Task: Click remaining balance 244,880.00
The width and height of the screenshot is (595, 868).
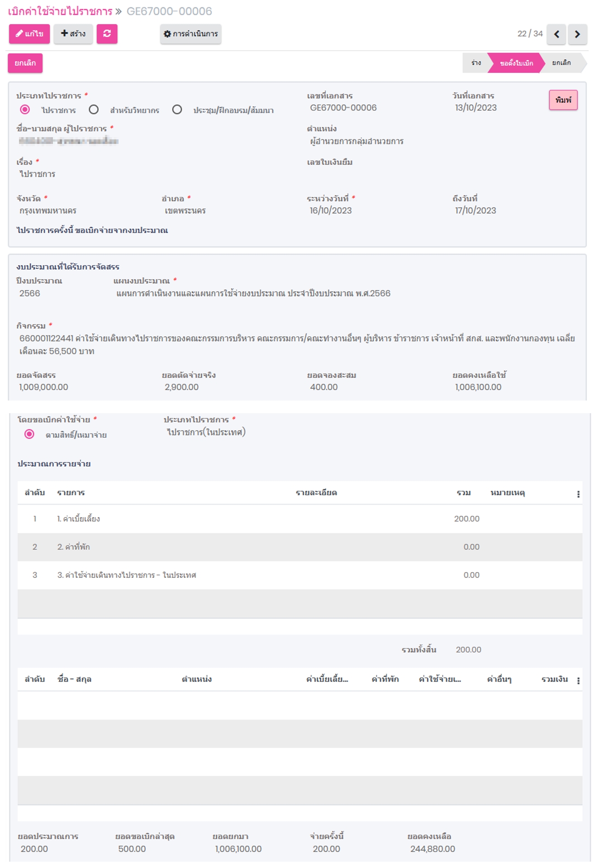Action: coord(433,849)
